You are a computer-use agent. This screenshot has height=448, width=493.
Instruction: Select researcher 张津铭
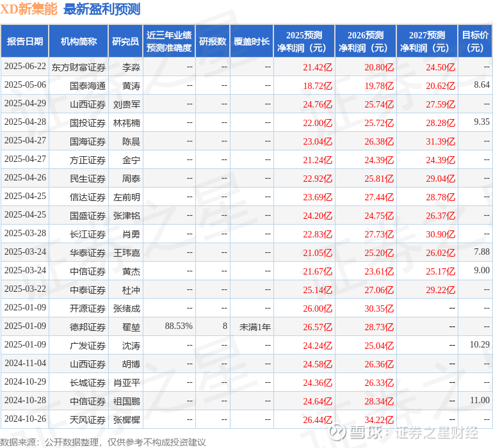pyautogui.click(x=127, y=216)
